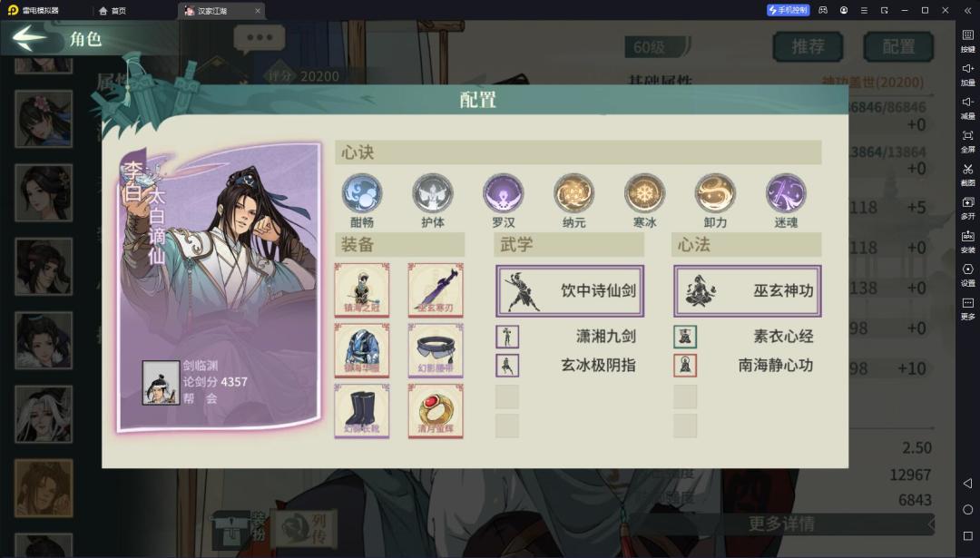View player 剑临渊 avatar thumbnail

click(161, 382)
